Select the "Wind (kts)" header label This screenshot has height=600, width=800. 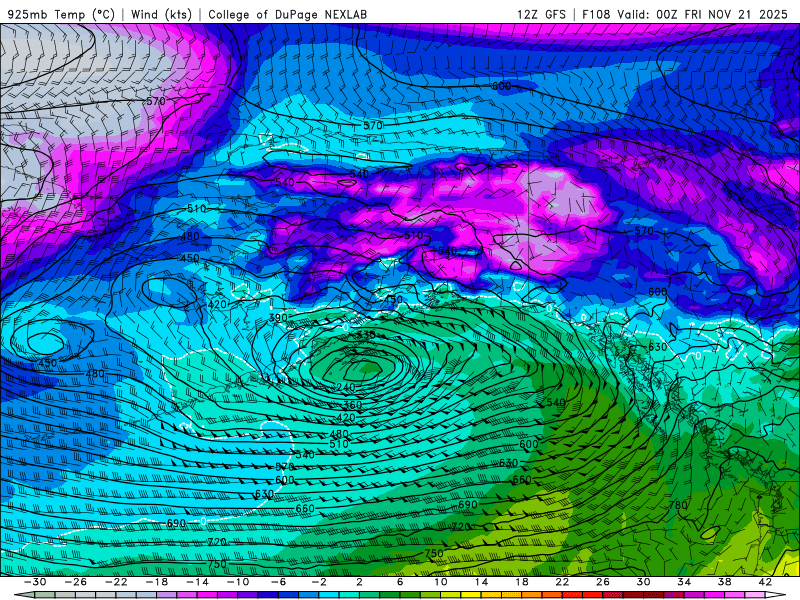[x=161, y=14]
